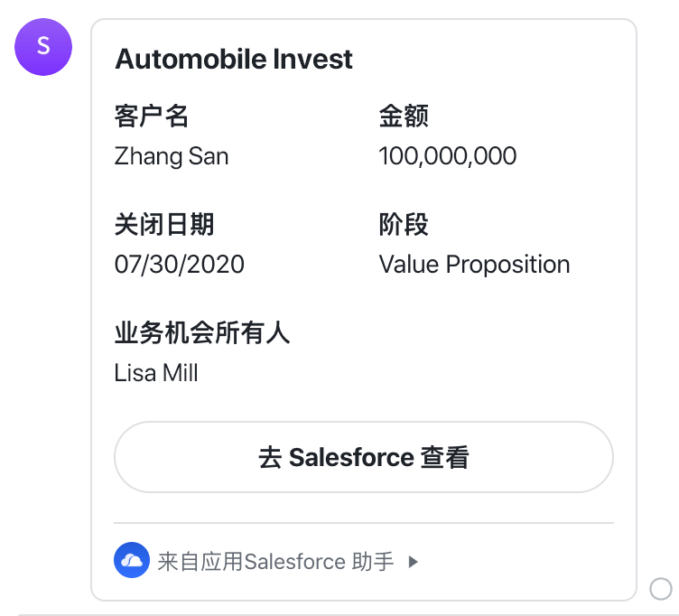Follow the 来自应用Salesforce 助手 source link
This screenshot has height=616, width=679.
(x=275, y=562)
